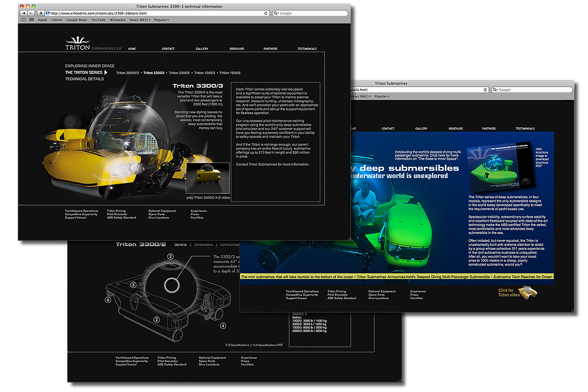The height and width of the screenshot is (392, 588).
Task: Click callout number 5 on the submarine diagram
Action: point(133,285)
